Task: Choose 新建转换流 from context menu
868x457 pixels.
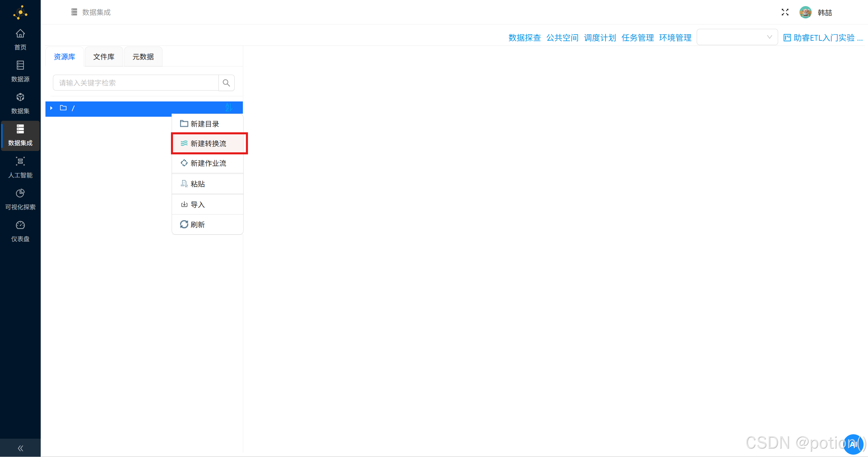Action: 208,144
